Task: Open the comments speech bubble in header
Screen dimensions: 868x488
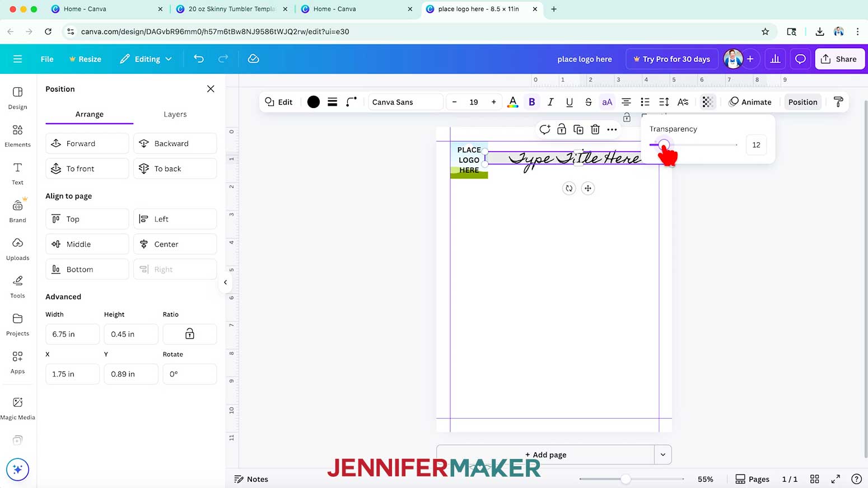Action: [x=800, y=59]
